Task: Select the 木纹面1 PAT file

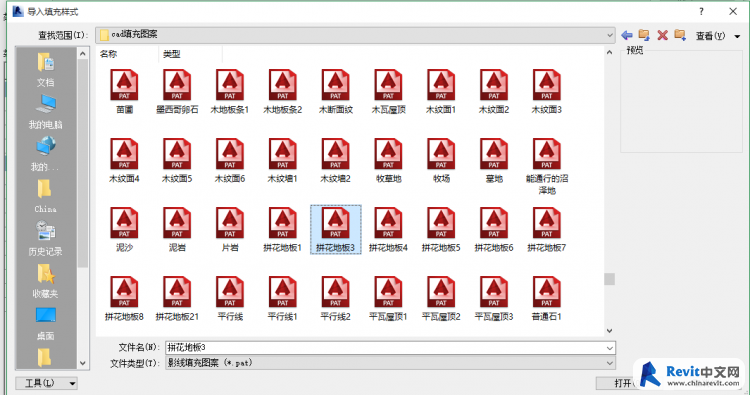Action: click(x=441, y=91)
